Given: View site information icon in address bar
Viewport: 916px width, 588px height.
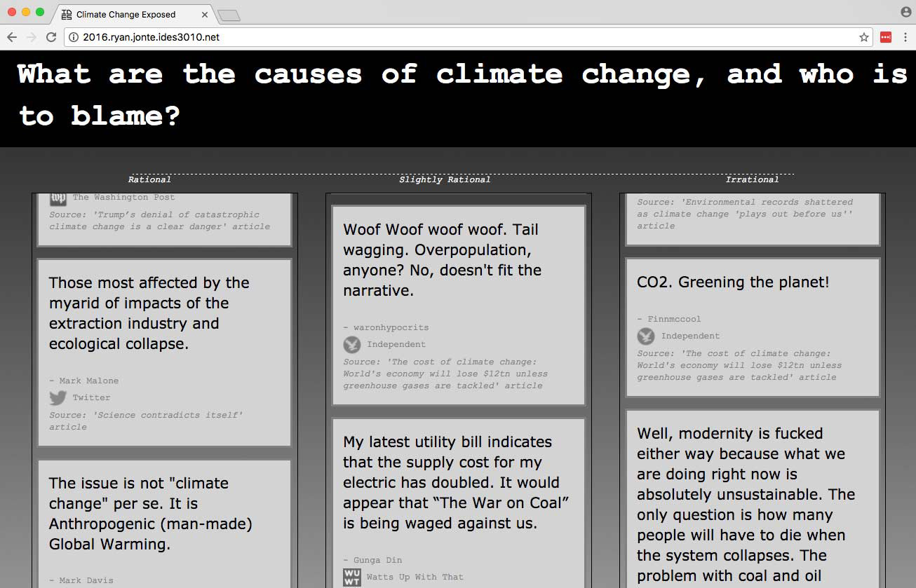Looking at the screenshot, I should (x=74, y=37).
